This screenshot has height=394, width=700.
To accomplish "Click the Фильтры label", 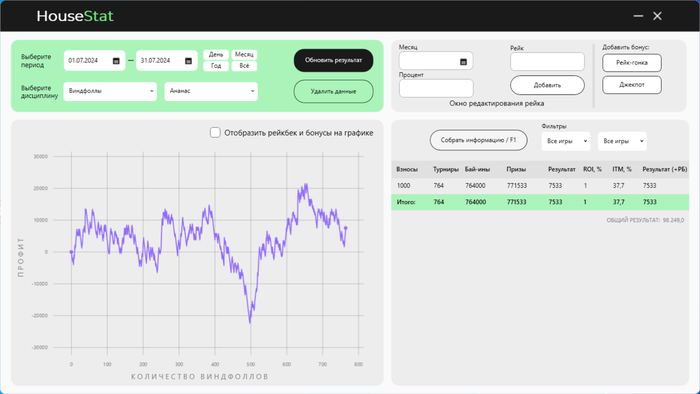I will [x=554, y=126].
